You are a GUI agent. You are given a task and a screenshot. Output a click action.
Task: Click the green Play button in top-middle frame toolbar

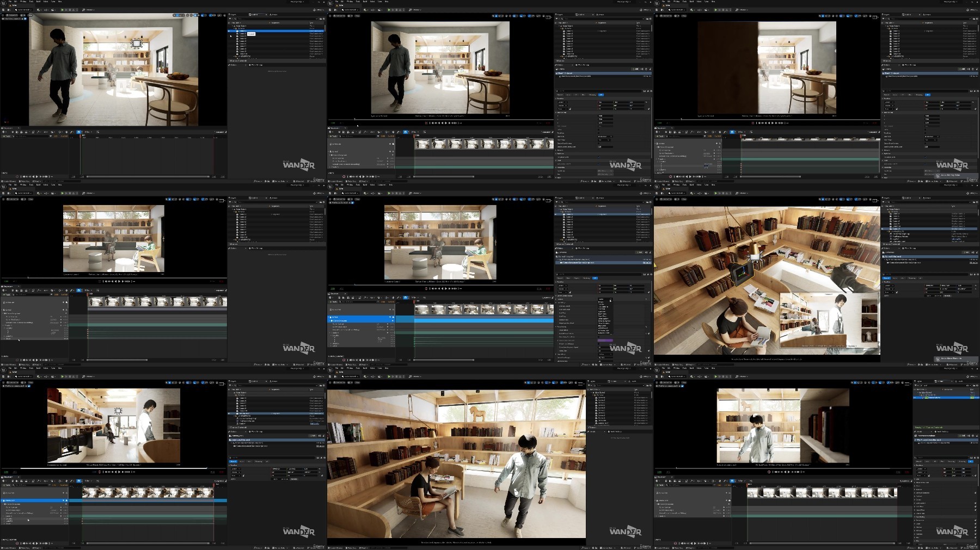click(389, 10)
